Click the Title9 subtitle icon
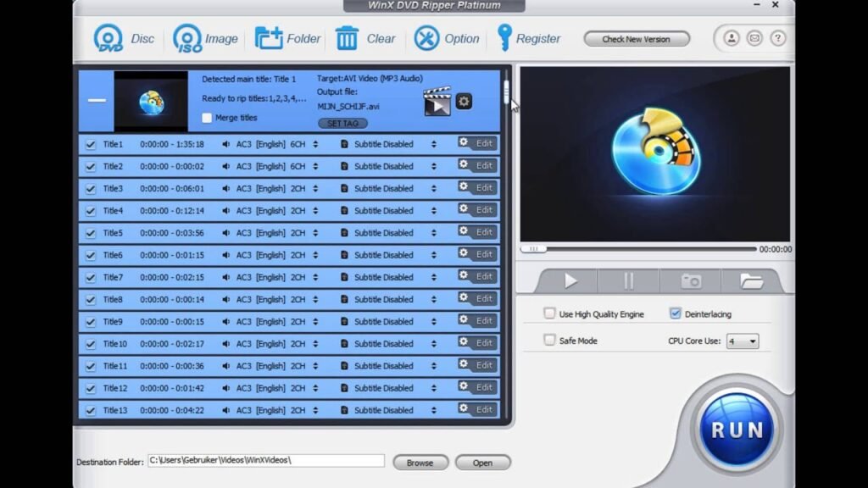 click(344, 321)
